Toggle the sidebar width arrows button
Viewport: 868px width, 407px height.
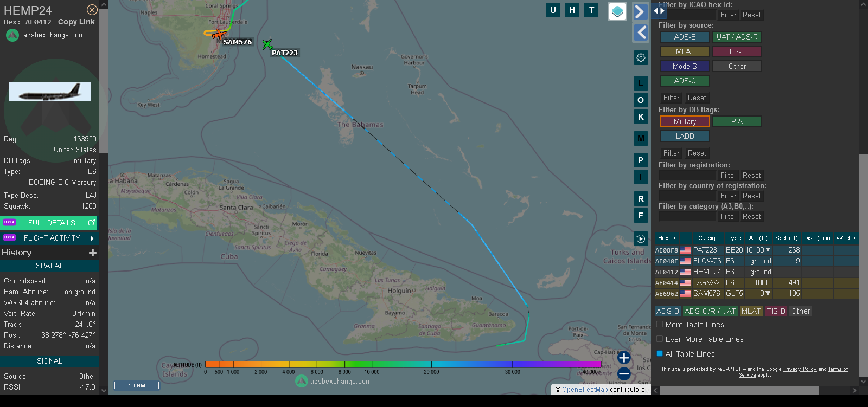[x=659, y=11]
